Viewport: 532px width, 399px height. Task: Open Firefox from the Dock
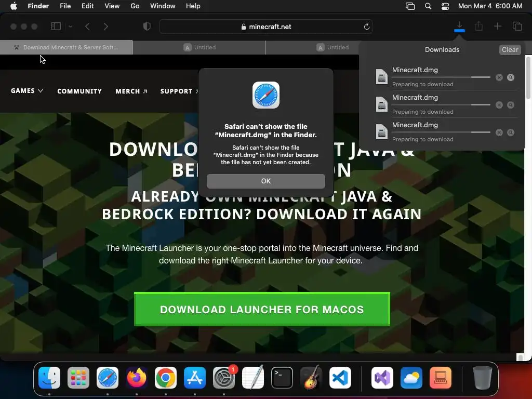[x=137, y=378]
